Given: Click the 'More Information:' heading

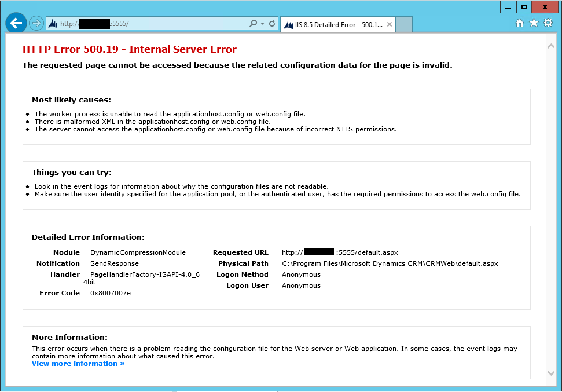Looking at the screenshot, I should point(69,337).
